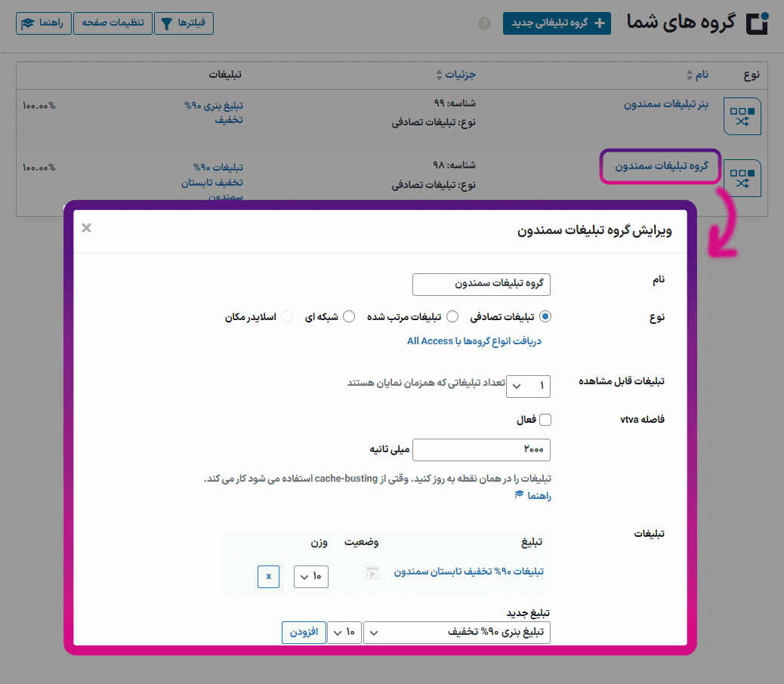Click the milliseconds interval input field
Viewport: 784px width, 684px height.
(481, 450)
